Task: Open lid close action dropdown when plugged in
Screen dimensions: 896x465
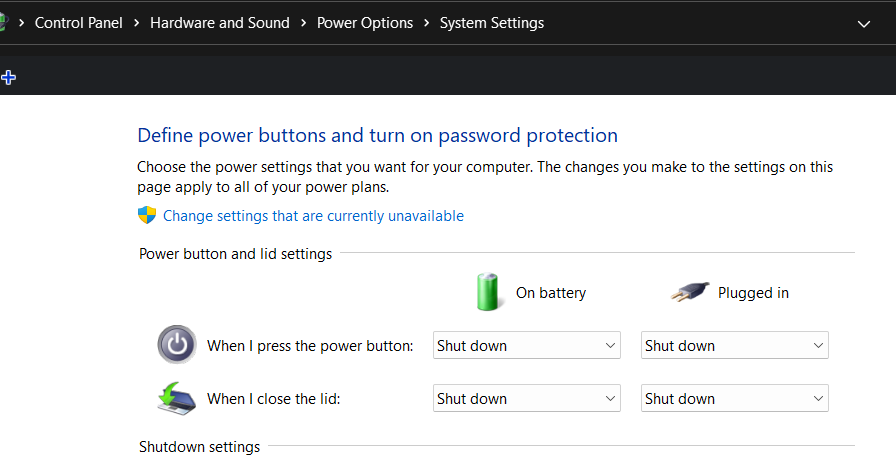Action: (x=734, y=398)
